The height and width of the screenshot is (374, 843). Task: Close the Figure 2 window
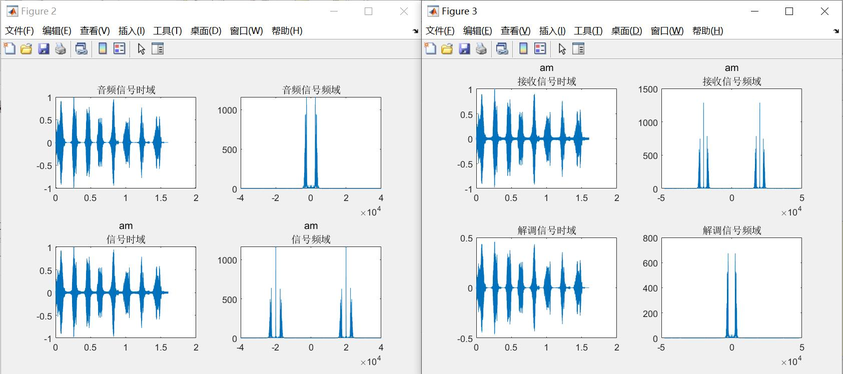point(404,11)
